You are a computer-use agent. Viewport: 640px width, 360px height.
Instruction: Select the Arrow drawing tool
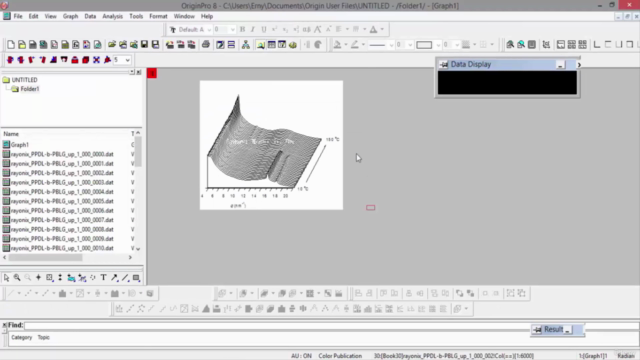tap(115, 278)
